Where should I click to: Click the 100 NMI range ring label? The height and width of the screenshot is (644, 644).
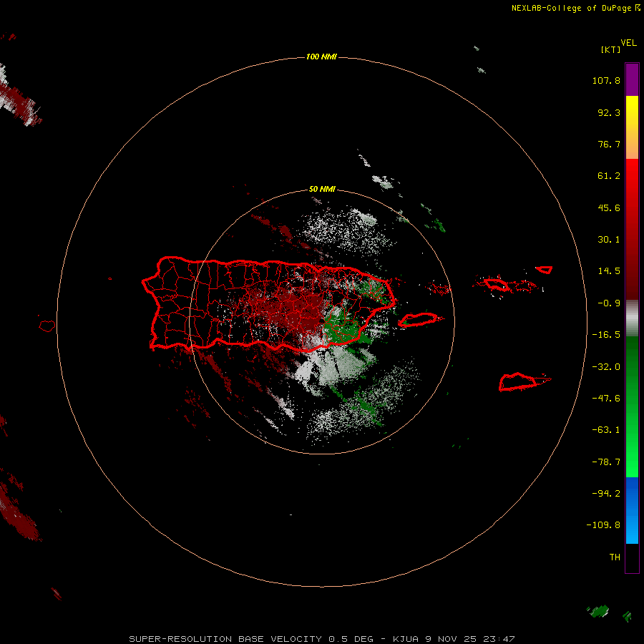(321, 57)
